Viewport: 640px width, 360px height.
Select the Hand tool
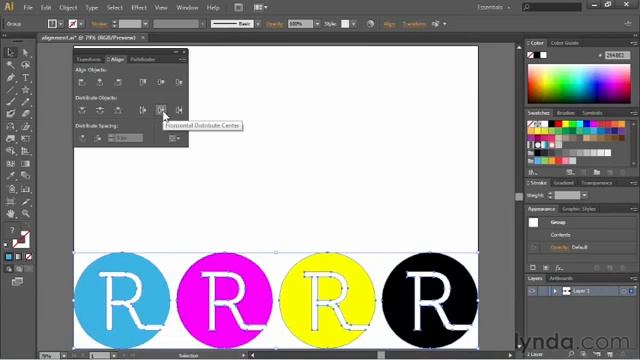[11, 213]
